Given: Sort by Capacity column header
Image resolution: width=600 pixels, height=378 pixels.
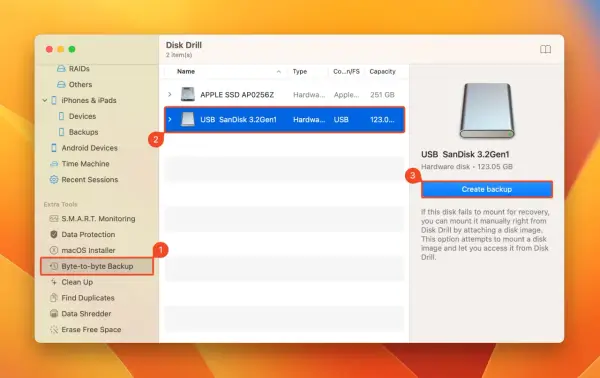Looking at the screenshot, I should 382,72.
